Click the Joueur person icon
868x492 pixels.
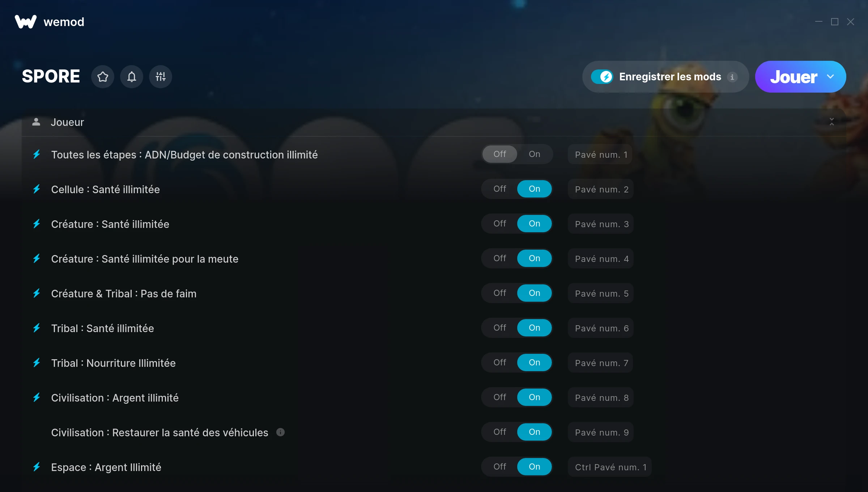[x=36, y=122]
